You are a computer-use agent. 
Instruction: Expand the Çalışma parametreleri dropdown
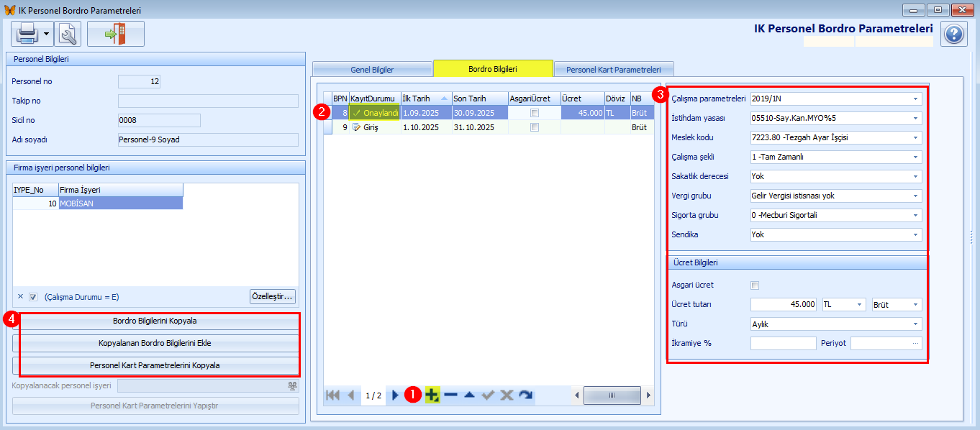tap(916, 99)
